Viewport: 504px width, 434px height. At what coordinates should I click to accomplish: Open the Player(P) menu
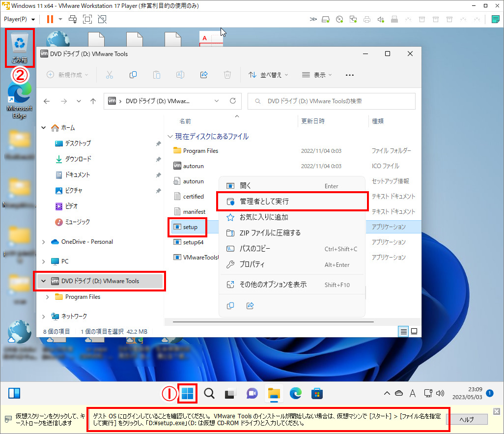tap(19, 19)
